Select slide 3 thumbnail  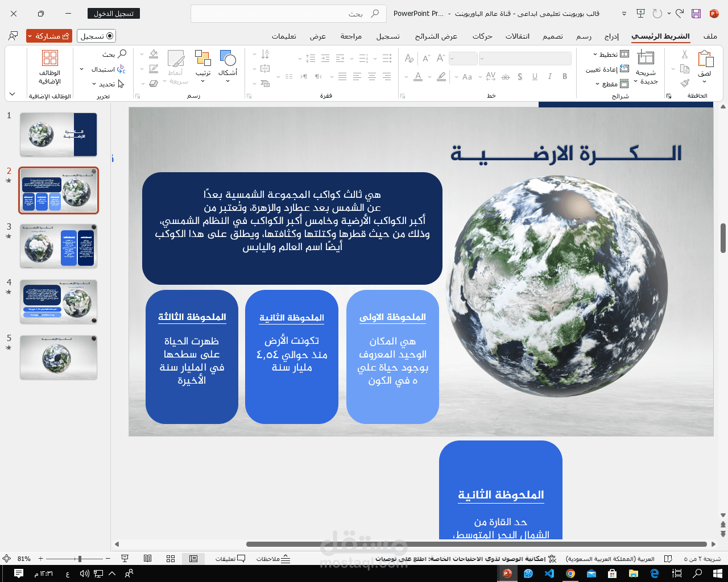59,246
